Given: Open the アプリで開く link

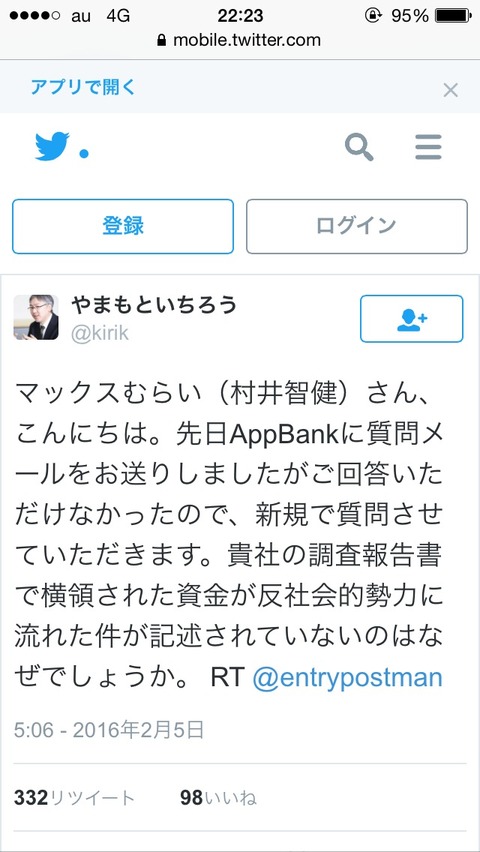Looking at the screenshot, I should point(83,87).
